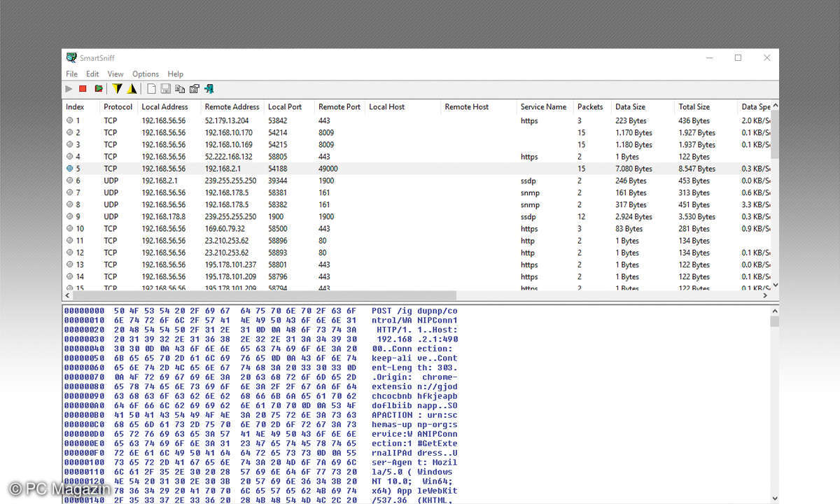Select row with remote address 192.168.10.169
Image resolution: width=840 pixels, height=504 pixels.
(x=416, y=145)
